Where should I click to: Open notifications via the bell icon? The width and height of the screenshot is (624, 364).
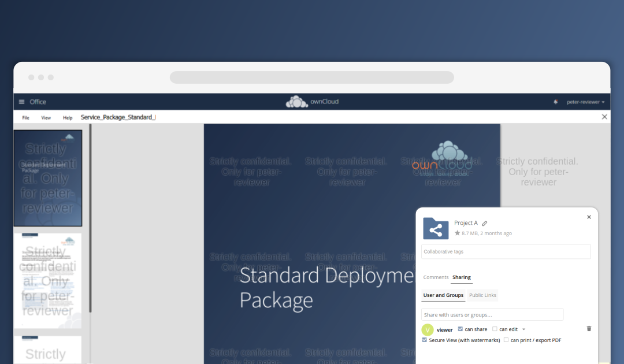click(555, 101)
